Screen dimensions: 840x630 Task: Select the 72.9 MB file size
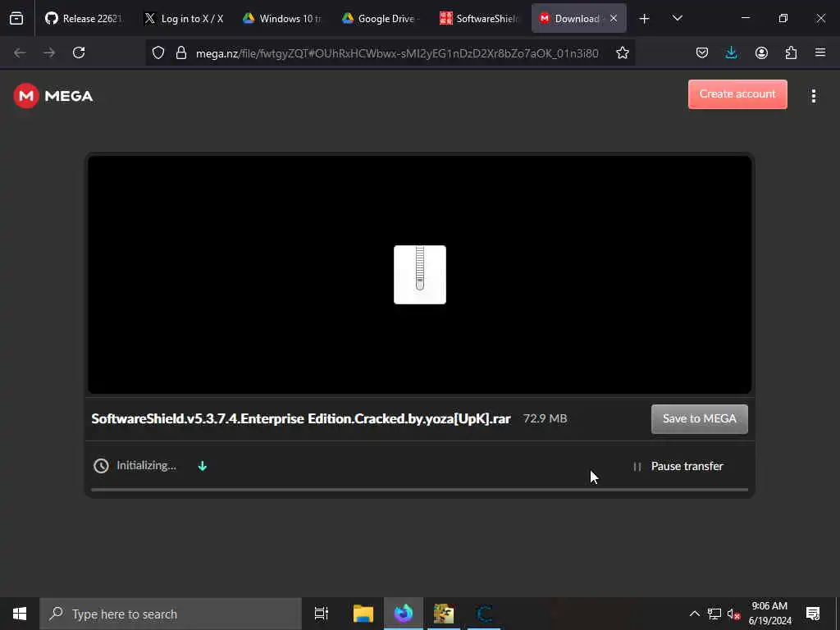545,418
